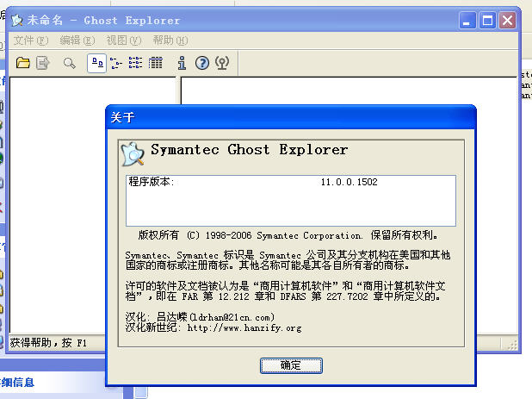Click the ghost logo in About dialog
Viewport: 532px width, 399px height.
click(133, 154)
